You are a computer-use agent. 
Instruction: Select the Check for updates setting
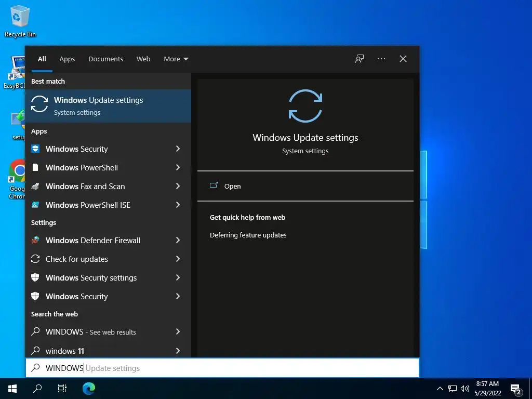[108, 259]
